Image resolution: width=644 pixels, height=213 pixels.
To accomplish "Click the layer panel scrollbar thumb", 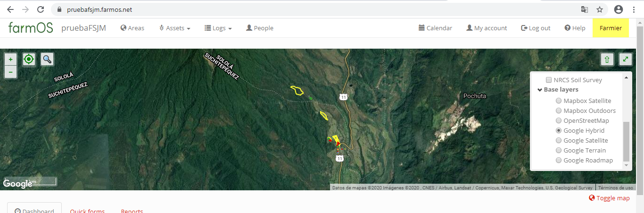I will click(626, 141).
